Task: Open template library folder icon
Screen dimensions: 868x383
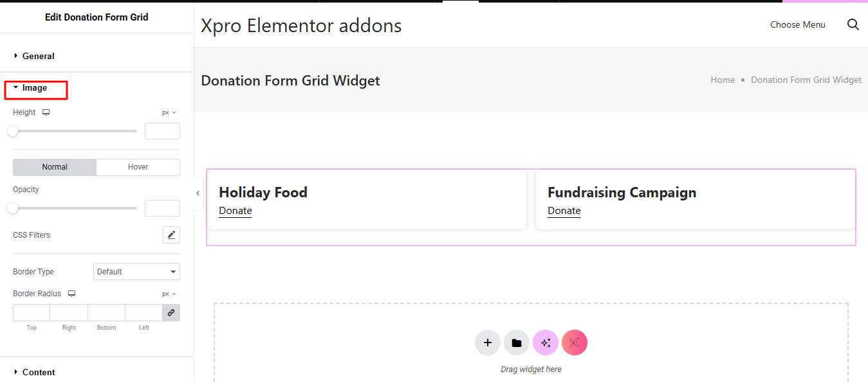Action: click(517, 343)
